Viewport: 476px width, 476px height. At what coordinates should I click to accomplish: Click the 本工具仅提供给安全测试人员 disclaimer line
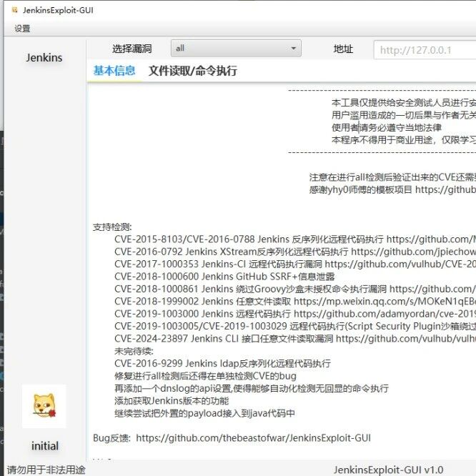(404, 103)
